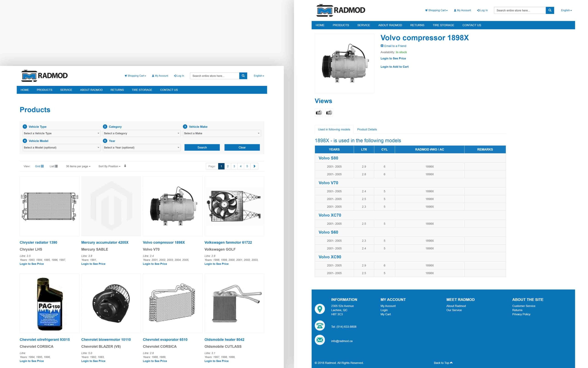The image size is (588, 368).
Task: Open SERVICE menu on Products page
Action: [66, 90]
